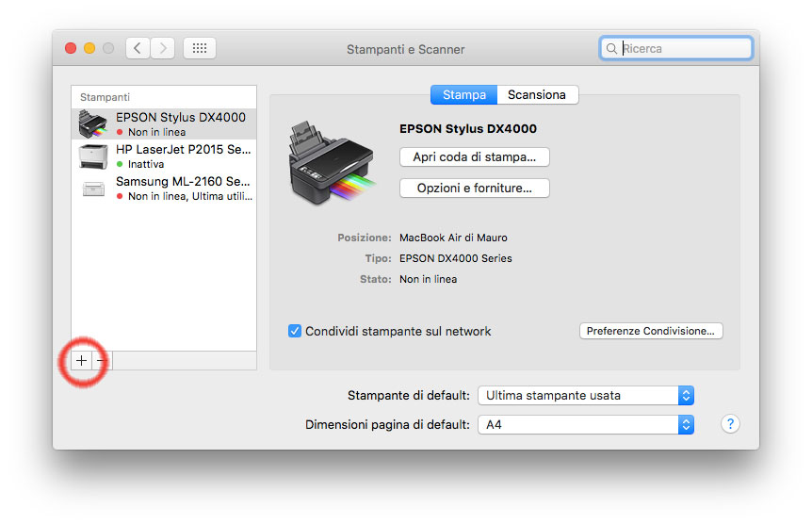Click the Stato 'Non in linea' value

tap(428, 279)
